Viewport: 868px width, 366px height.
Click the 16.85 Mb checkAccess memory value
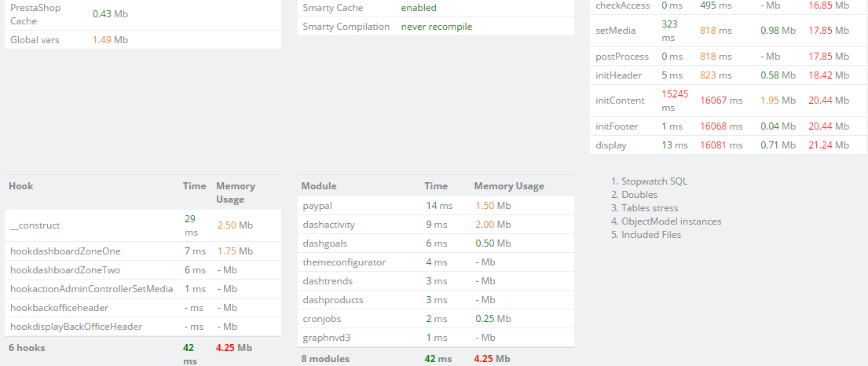point(829,5)
